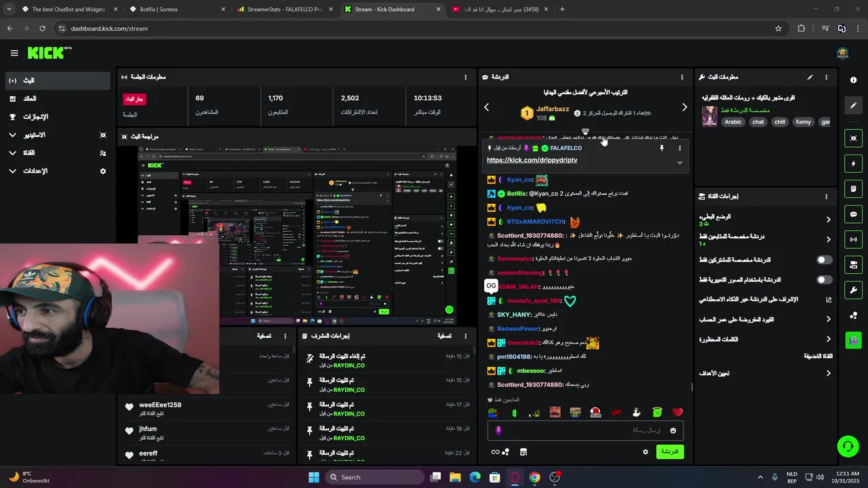868x488 pixels.
Task: Open moderator actions panel three-dot menu
Action: point(465,336)
